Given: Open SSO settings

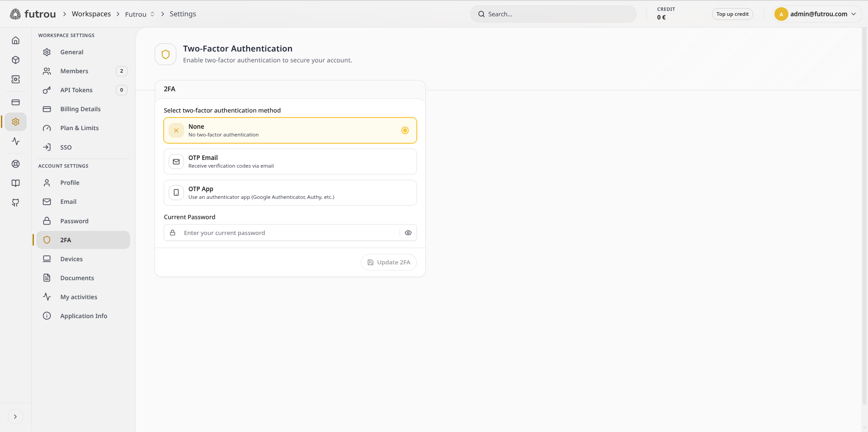Looking at the screenshot, I should [x=83, y=147].
